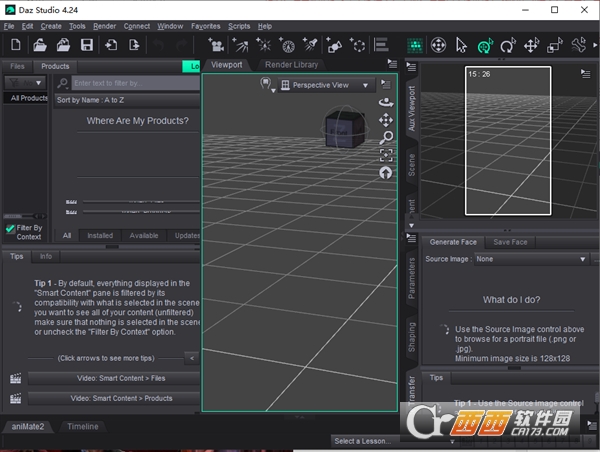Expand the toolbar overflow arrow at right
The height and width of the screenshot is (452, 600).
click(595, 45)
